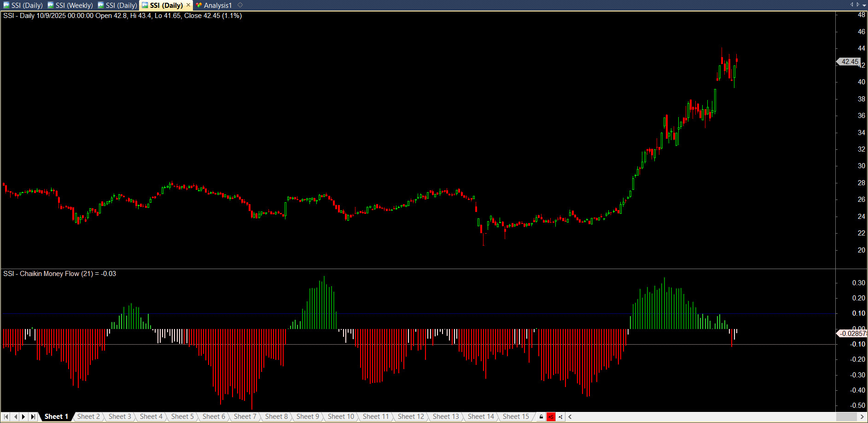Click the Analysis1 tab icon
Screen dimensions: 868x423
click(x=199, y=5)
